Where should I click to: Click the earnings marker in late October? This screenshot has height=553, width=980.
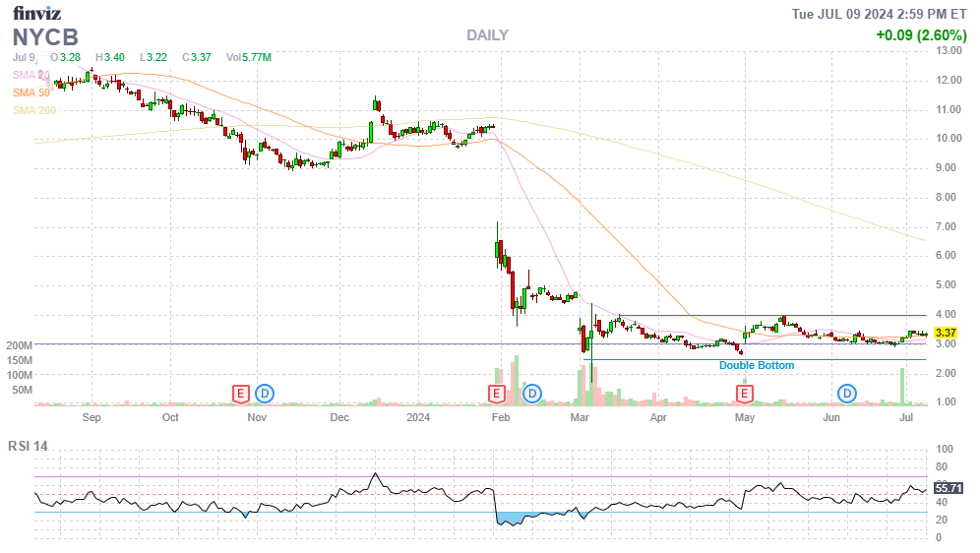pyautogui.click(x=240, y=394)
